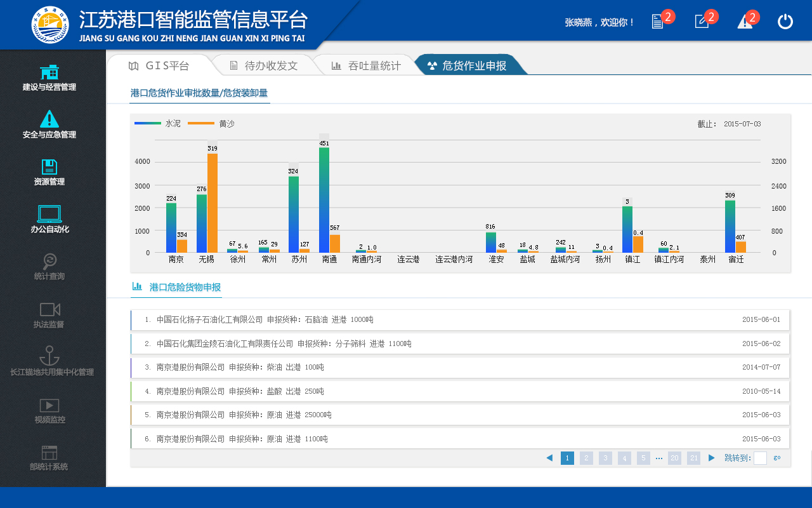Open 长江锚地共用集中化管理 anchor icon
The image size is (812, 508).
pyautogui.click(x=49, y=356)
